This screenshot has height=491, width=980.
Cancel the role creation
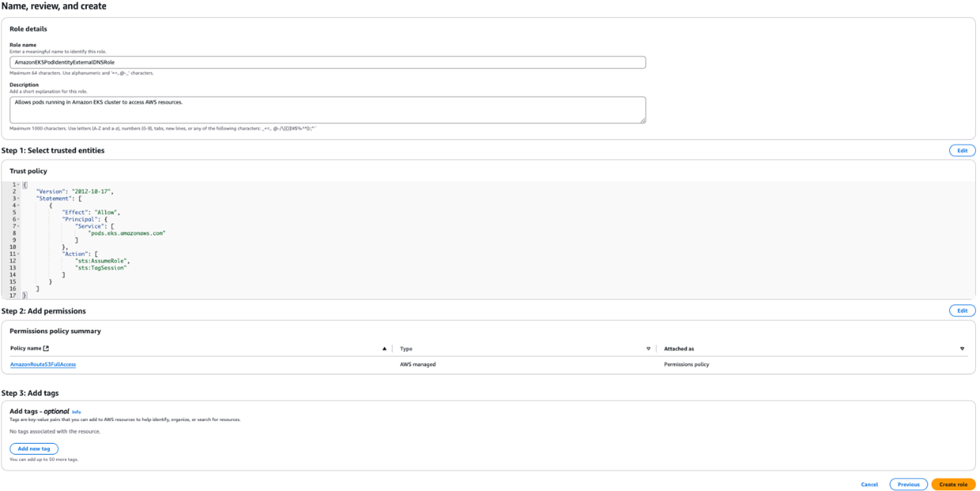click(869, 483)
